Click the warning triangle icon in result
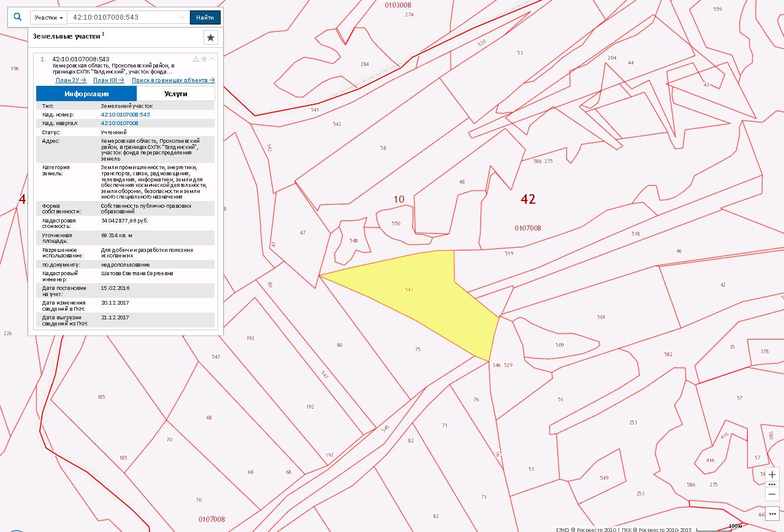Image resolution: width=784 pixels, height=532 pixels. click(196, 59)
